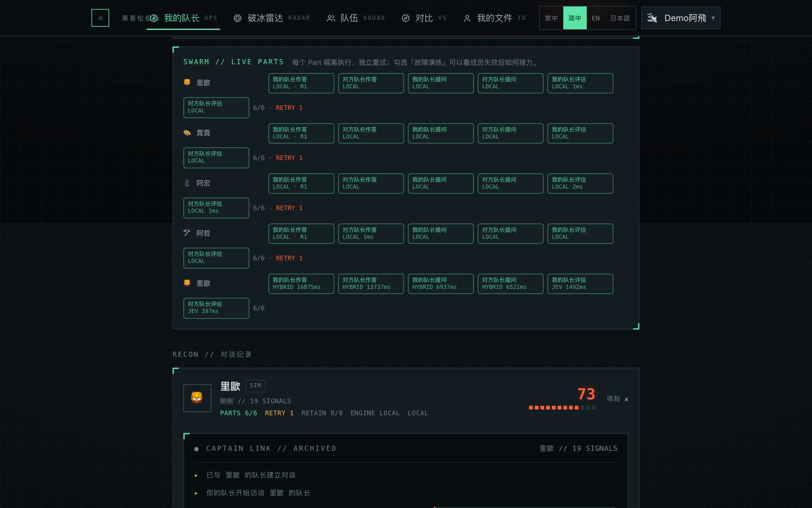This screenshot has width=812, height=508.
Task: Click the SWARM // LIVE PARTS heading
Action: tap(233, 62)
